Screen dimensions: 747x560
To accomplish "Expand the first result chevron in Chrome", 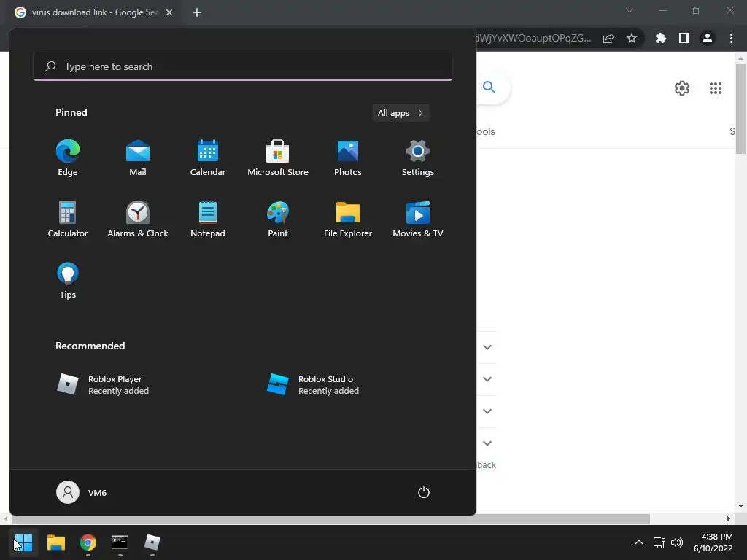I will [x=487, y=347].
